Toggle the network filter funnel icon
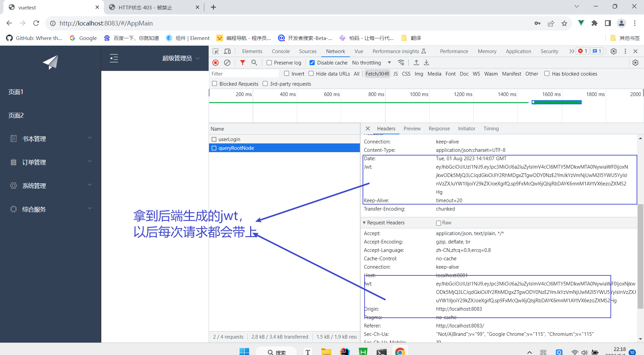The image size is (644, 355). [243, 63]
